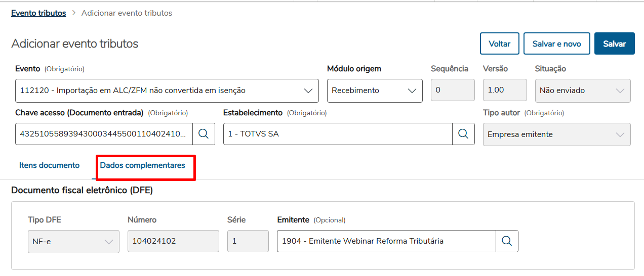Focus the Estabelecimento input field

click(x=338, y=134)
